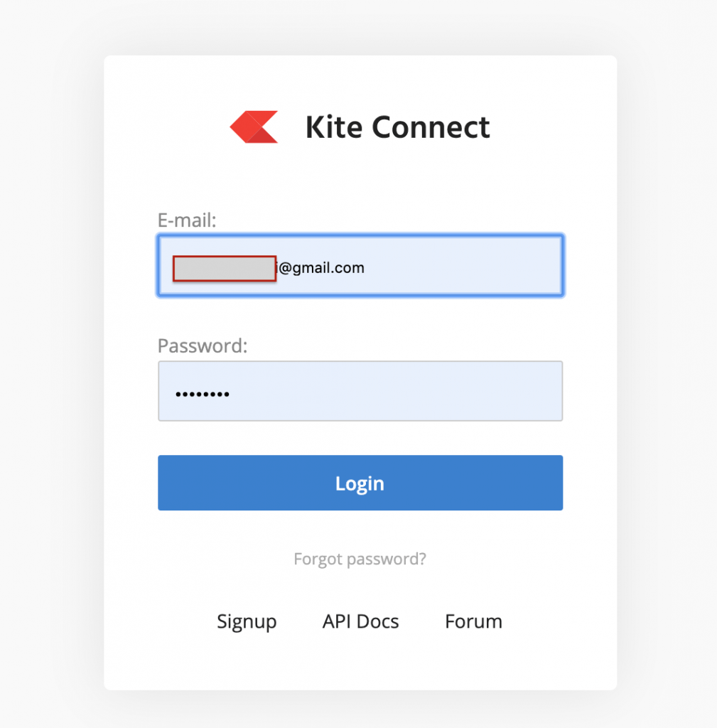Place cursor on the "@gmail.com" text

tap(322, 268)
